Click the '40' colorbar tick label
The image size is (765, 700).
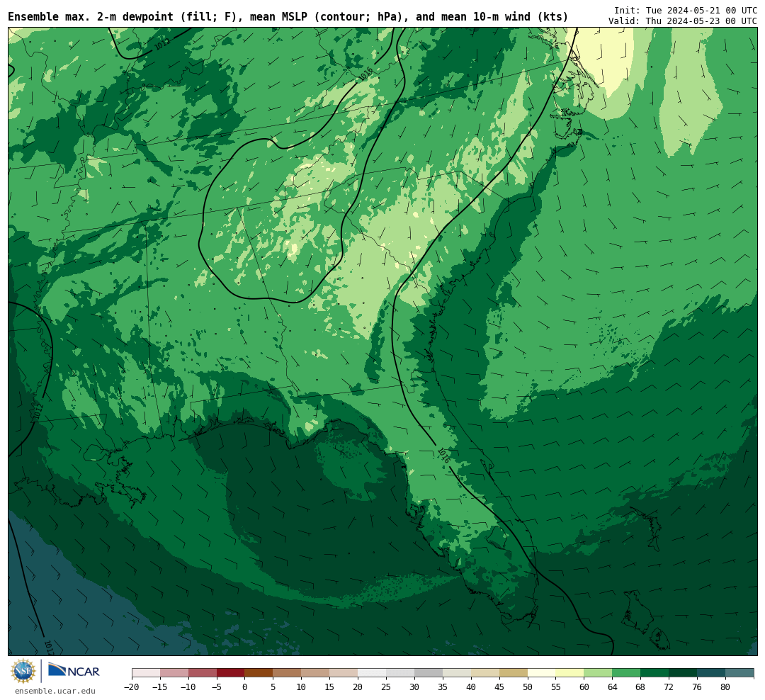(471, 687)
